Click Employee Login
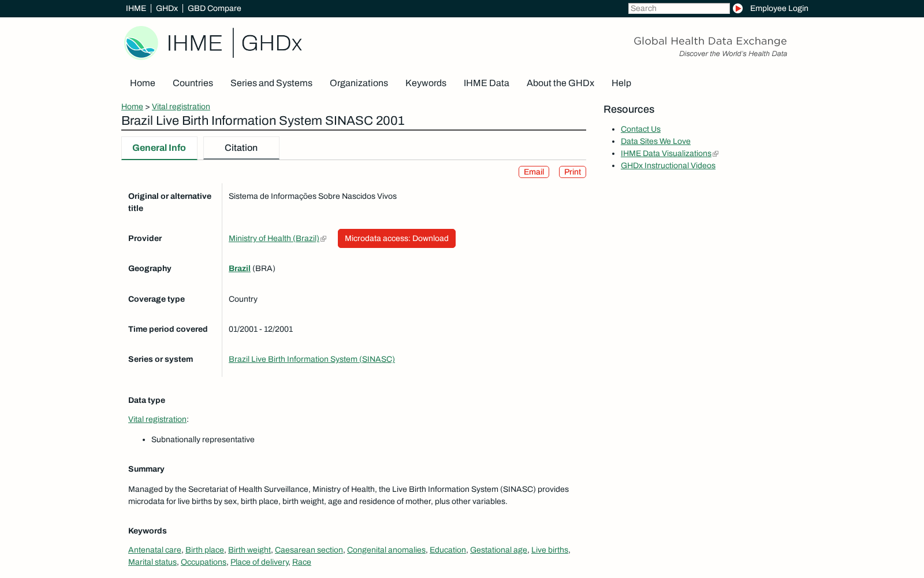This screenshot has width=924, height=578. [779, 8]
